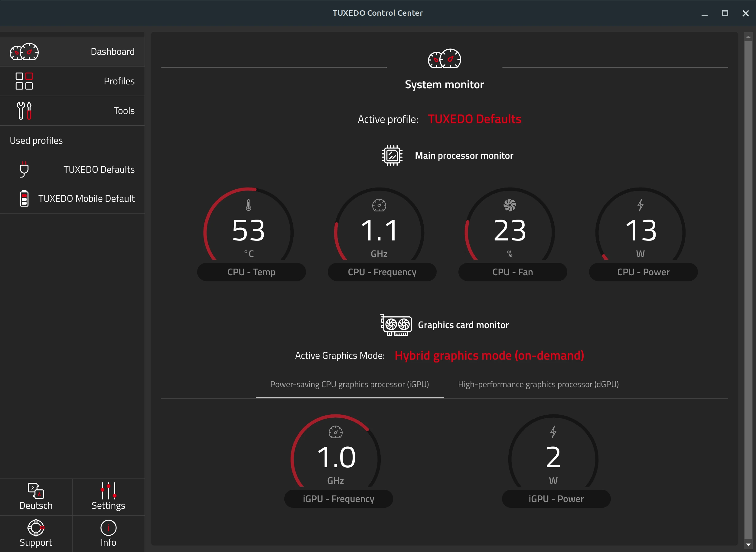This screenshot has width=756, height=552.
Task: Click lightning bolt icon in CPU Power gauge
Action: click(x=640, y=205)
